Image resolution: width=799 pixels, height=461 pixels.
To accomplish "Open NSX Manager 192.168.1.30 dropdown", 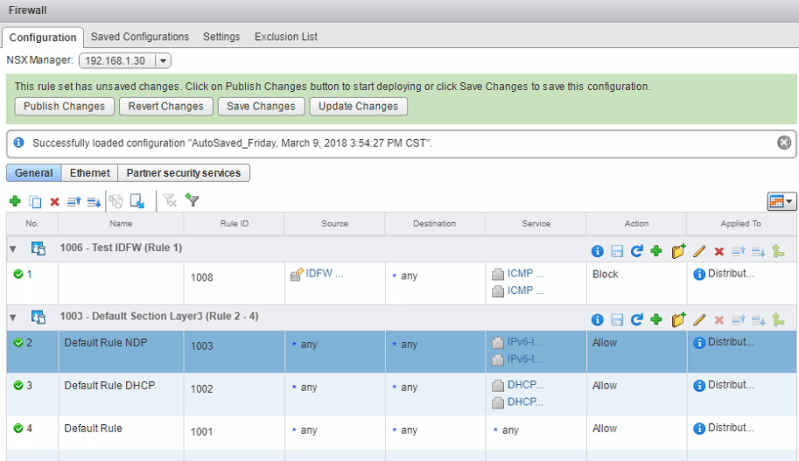I will [x=164, y=61].
